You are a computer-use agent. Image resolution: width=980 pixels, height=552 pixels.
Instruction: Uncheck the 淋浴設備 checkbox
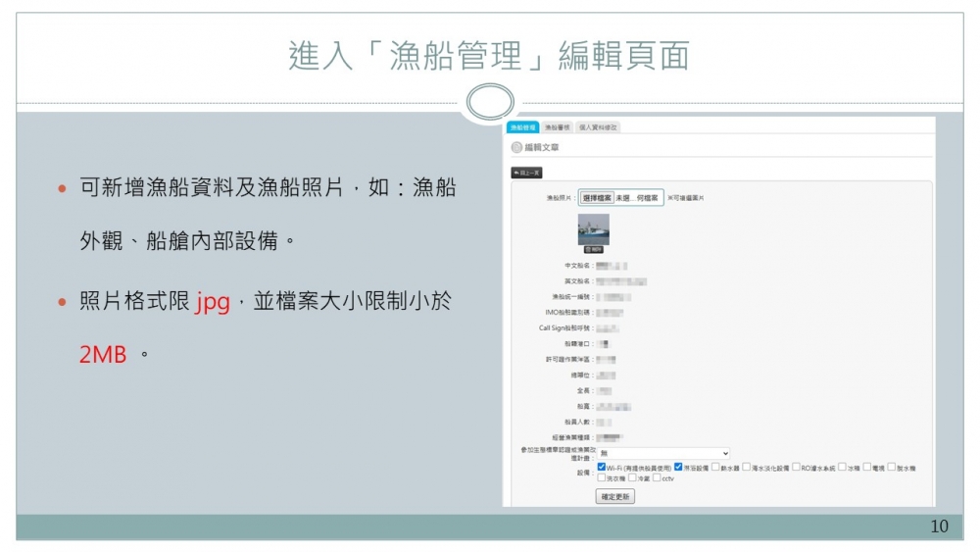click(x=678, y=468)
